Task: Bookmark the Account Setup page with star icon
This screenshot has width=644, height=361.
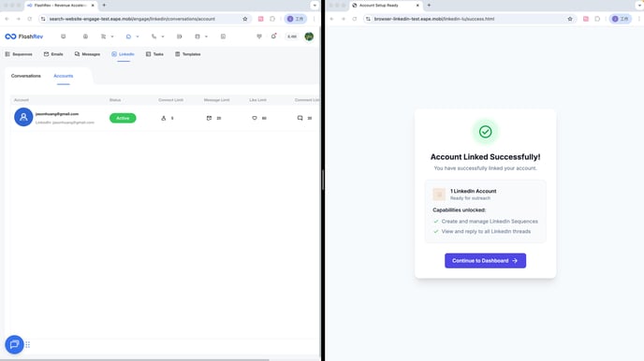Action: 570,19
